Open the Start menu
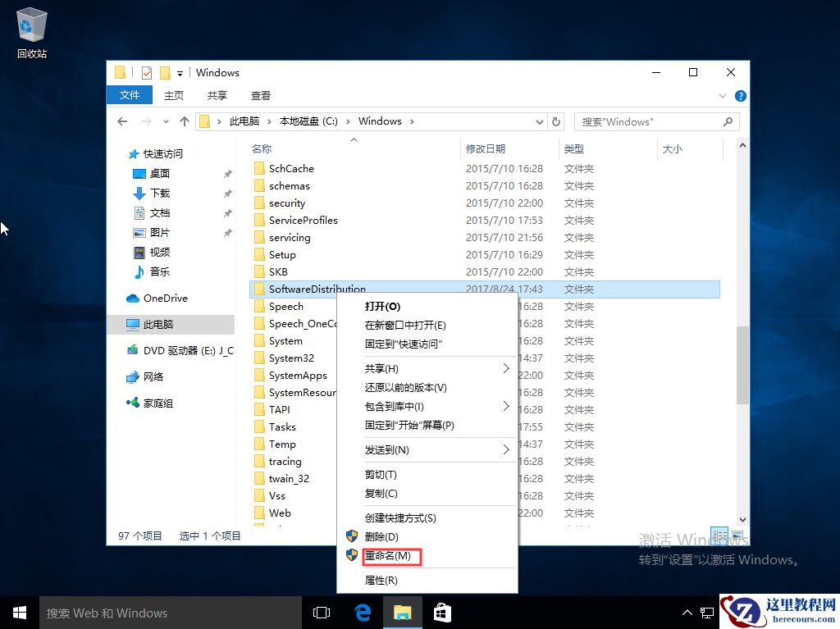 point(19,613)
